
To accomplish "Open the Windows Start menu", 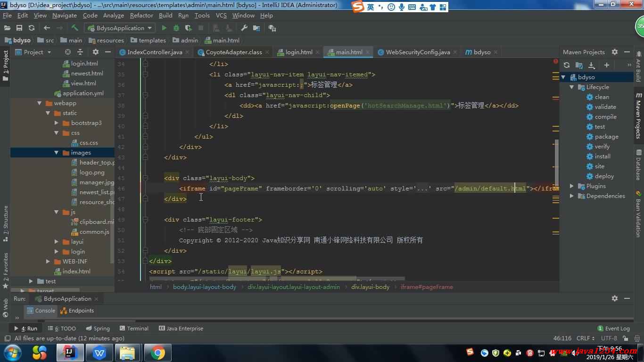I will [x=12, y=352].
